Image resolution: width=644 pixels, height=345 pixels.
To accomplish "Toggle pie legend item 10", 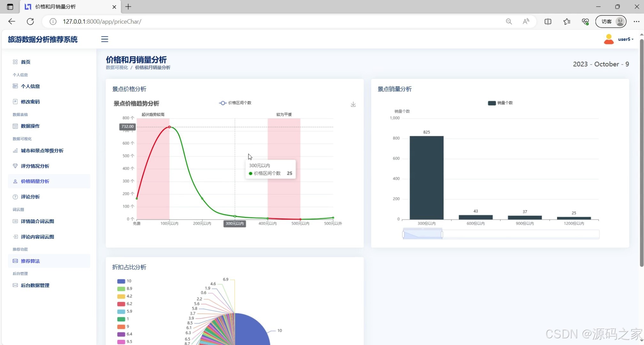I will coord(124,281).
